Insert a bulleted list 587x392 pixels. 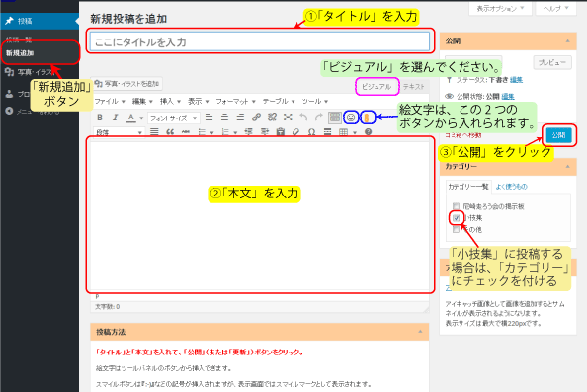(x=202, y=131)
